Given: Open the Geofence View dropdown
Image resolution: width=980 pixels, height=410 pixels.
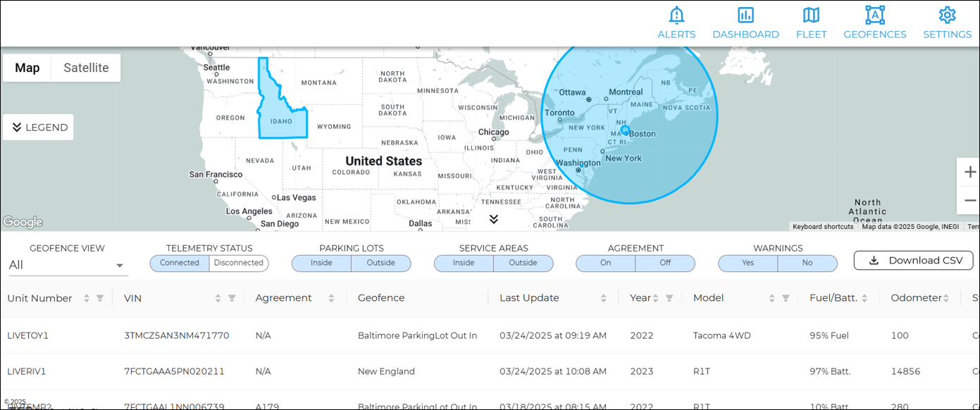Looking at the screenshot, I should (x=68, y=266).
